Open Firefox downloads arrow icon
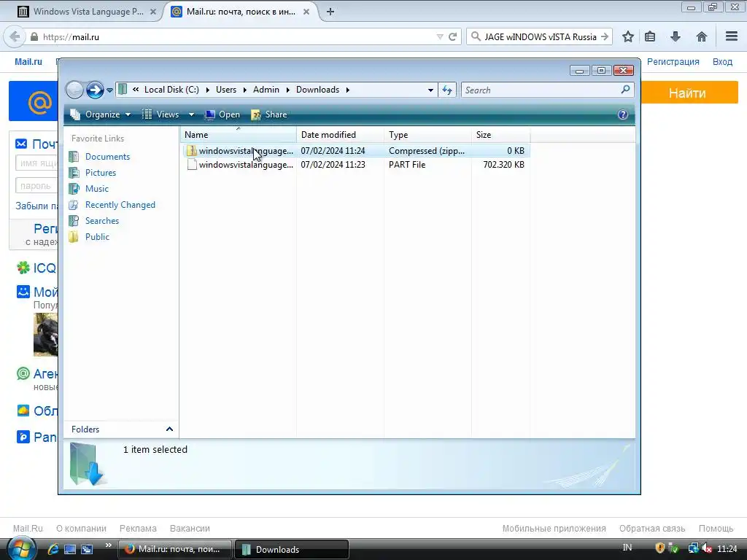The width and height of the screenshot is (747, 560). (x=676, y=36)
